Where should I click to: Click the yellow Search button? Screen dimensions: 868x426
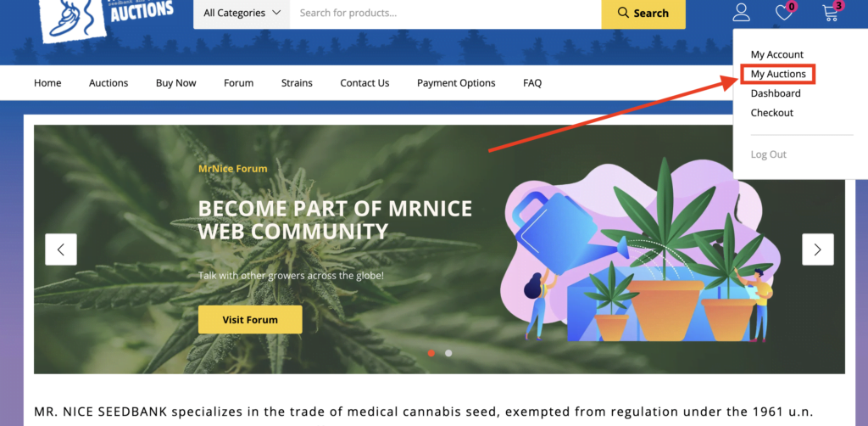(x=643, y=14)
